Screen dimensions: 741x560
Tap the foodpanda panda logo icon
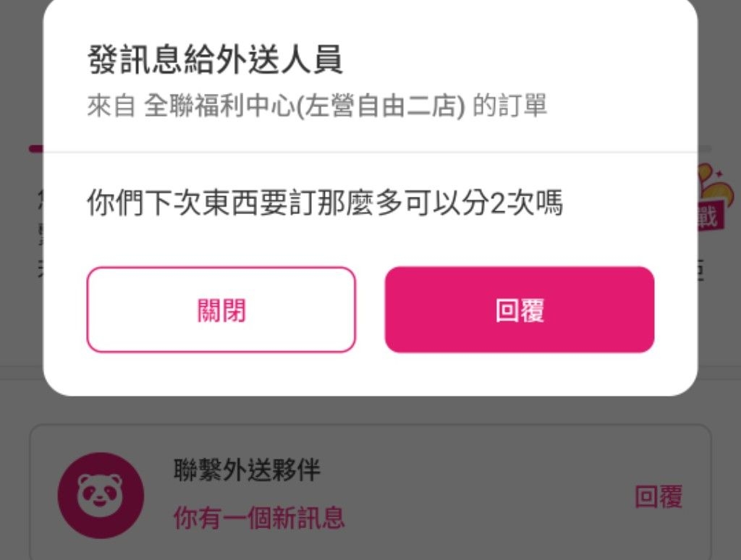101,496
